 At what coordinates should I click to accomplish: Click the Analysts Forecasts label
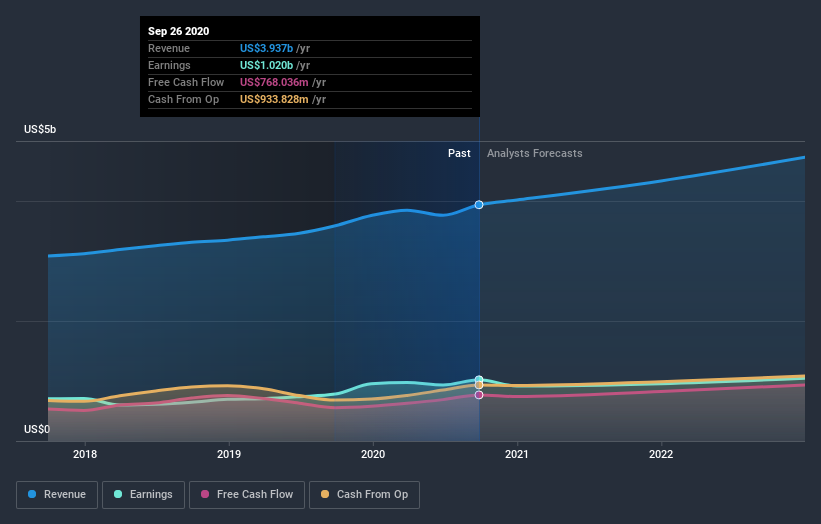coord(535,153)
